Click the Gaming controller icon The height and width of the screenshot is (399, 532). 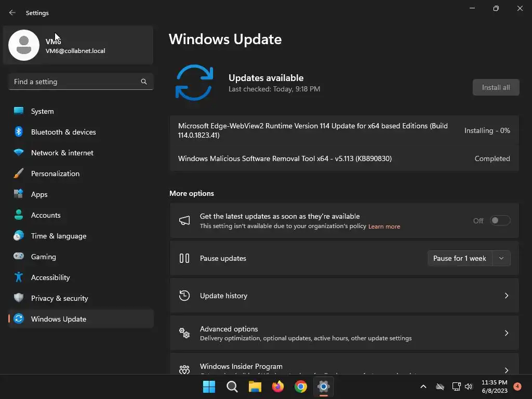coord(19,256)
